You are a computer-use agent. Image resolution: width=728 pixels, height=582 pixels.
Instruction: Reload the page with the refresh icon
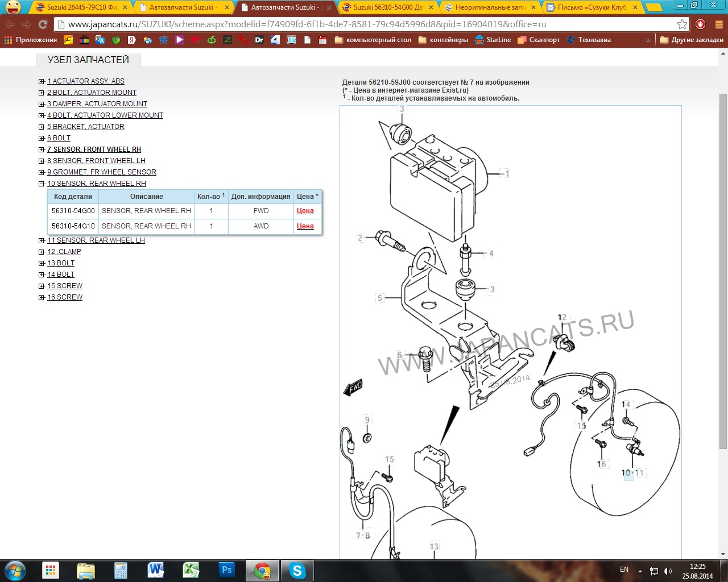43,24
